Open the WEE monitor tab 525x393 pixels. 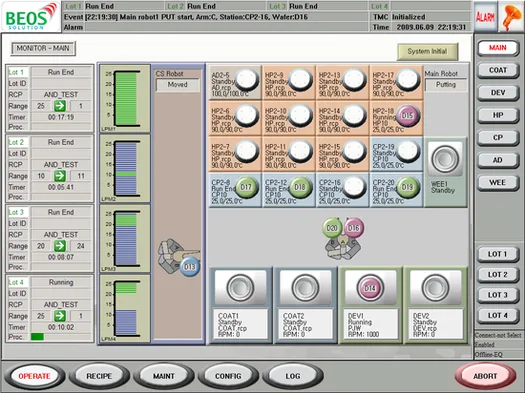pyautogui.click(x=498, y=182)
